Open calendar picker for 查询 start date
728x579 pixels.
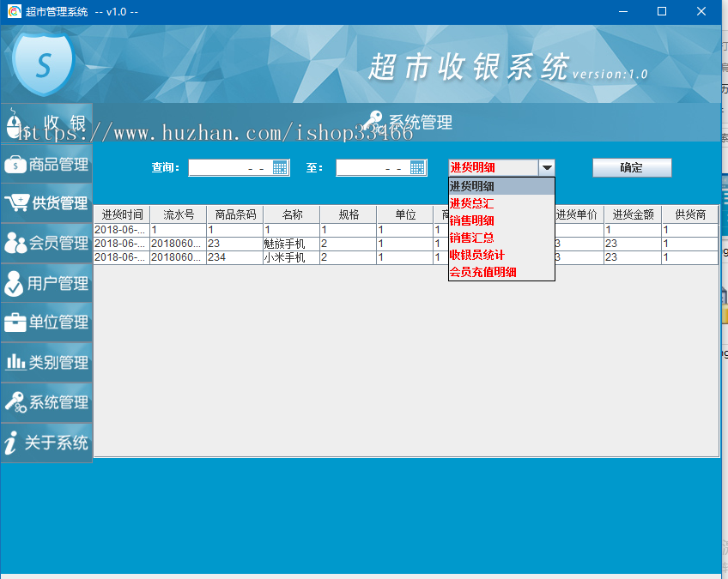coord(280,167)
